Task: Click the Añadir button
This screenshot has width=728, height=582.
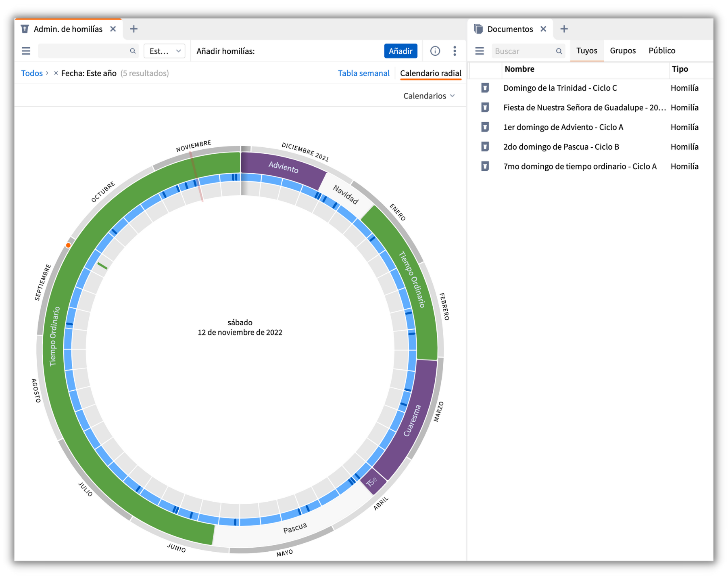Action: pos(401,51)
